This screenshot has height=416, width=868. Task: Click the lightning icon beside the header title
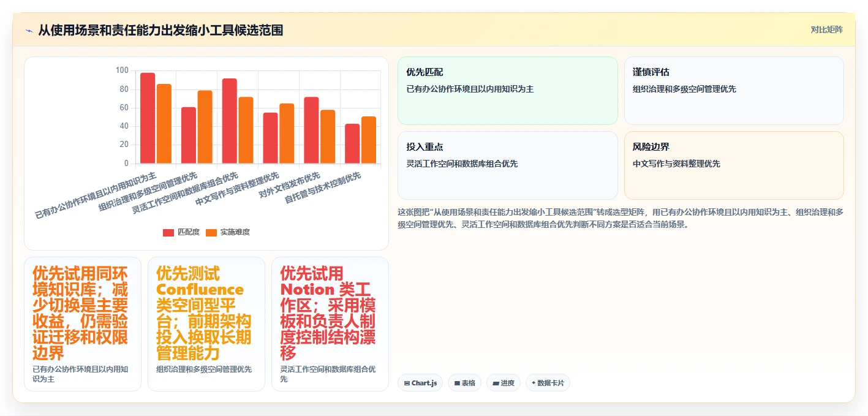(x=29, y=30)
